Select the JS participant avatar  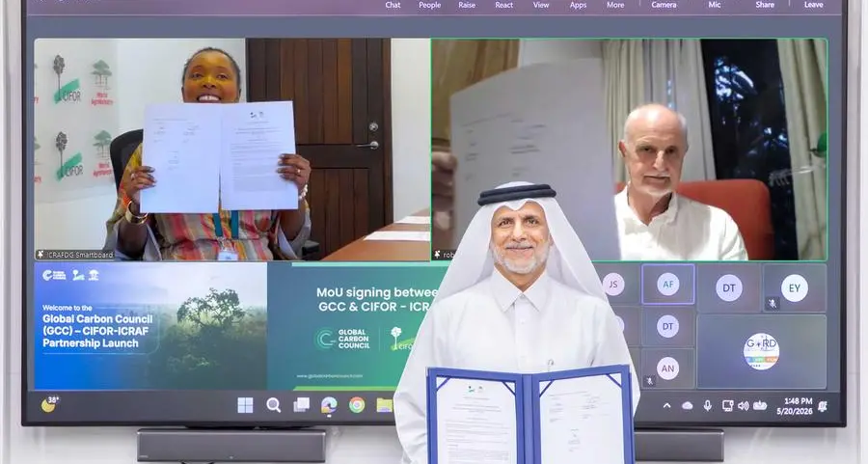click(x=613, y=284)
